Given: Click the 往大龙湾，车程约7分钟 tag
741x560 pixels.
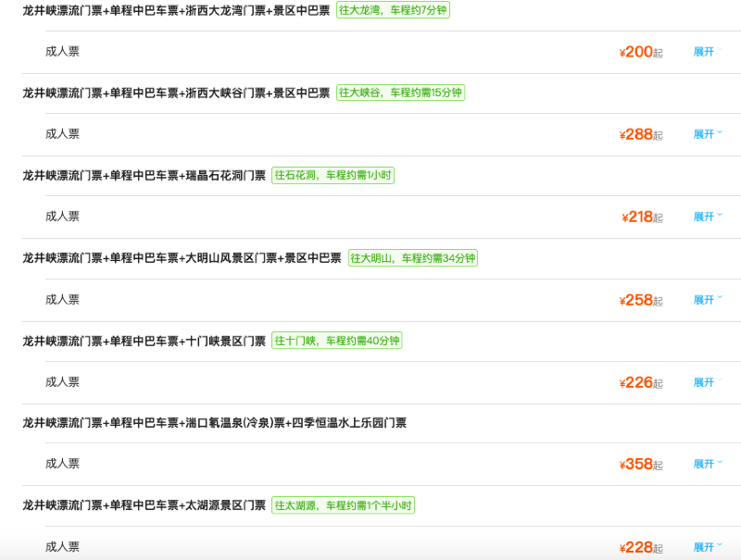Looking at the screenshot, I should (x=393, y=10).
